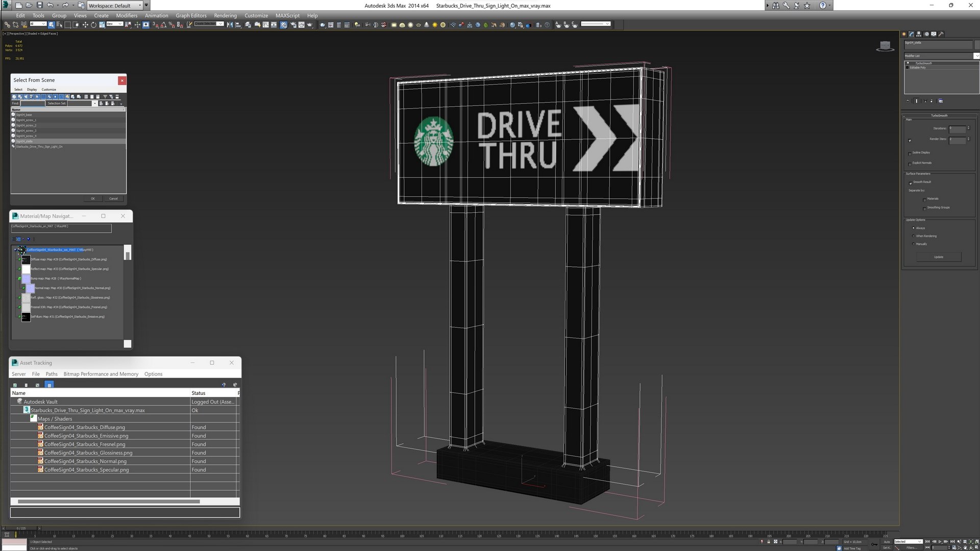Toggle the Smooth Result checkbox
The width and height of the screenshot is (980, 551).
[910, 183]
